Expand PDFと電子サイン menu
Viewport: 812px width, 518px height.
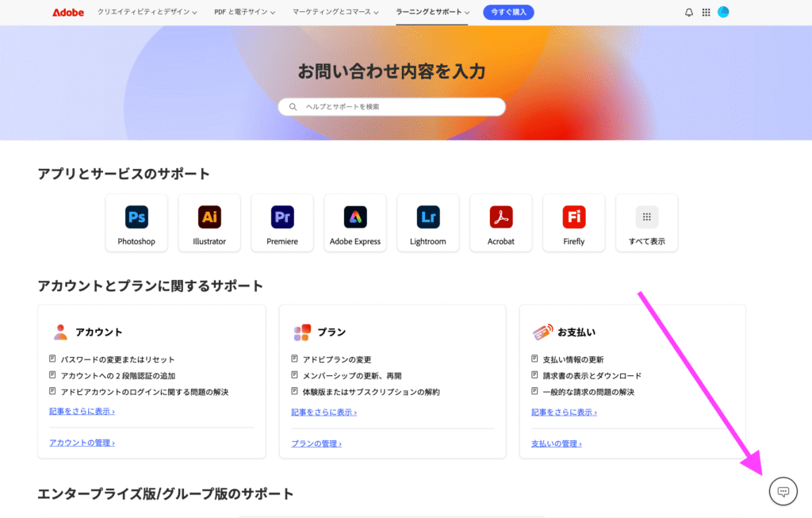pyautogui.click(x=244, y=12)
